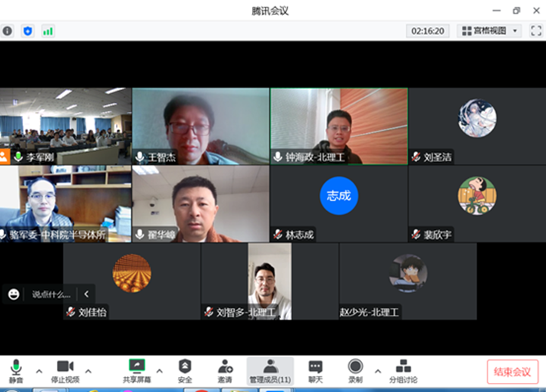Screen dimensions: 546x392
Task: Open the emoji reaction picker
Action: (14, 294)
